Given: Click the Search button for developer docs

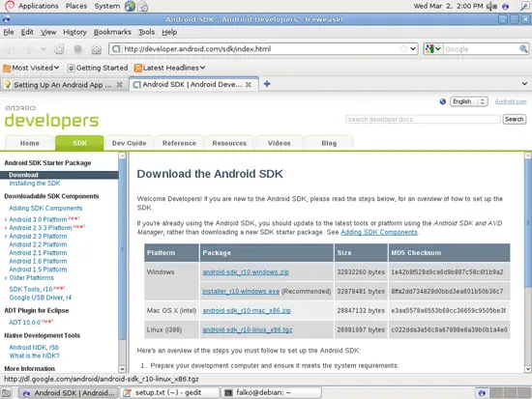Looking at the screenshot, I should [514, 120].
